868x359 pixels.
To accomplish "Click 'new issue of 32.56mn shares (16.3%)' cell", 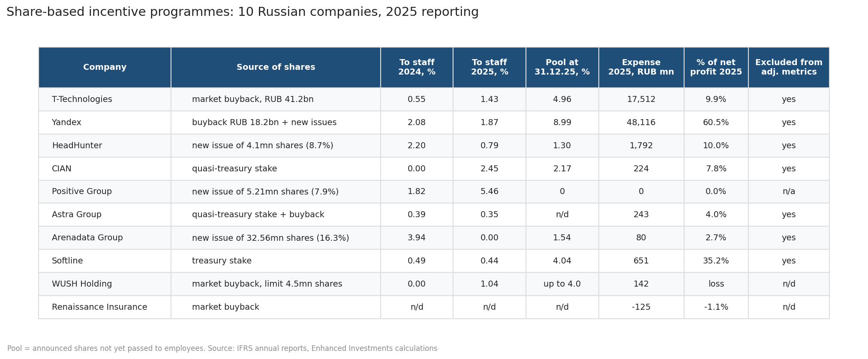I will 276,238.
